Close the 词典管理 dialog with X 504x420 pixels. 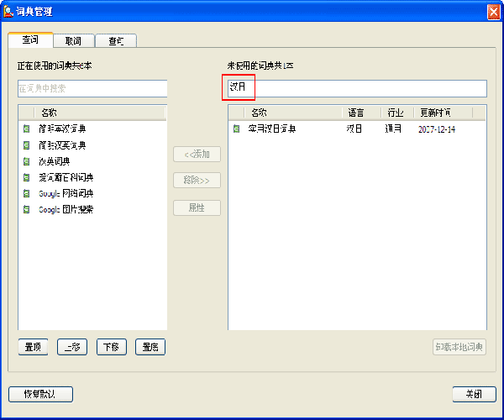click(493, 13)
